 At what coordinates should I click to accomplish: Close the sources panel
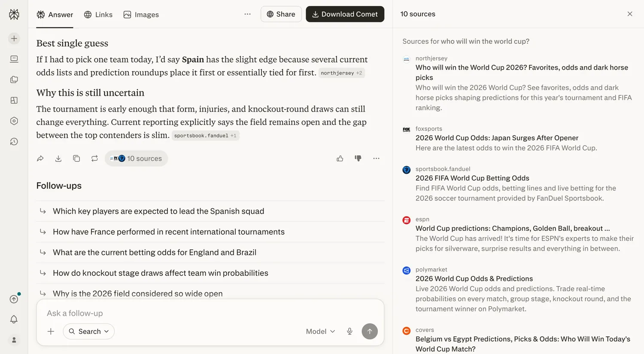click(630, 14)
